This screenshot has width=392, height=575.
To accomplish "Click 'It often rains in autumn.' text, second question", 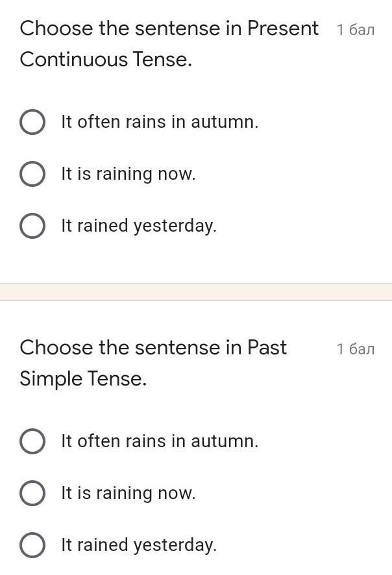I will (160, 441).
